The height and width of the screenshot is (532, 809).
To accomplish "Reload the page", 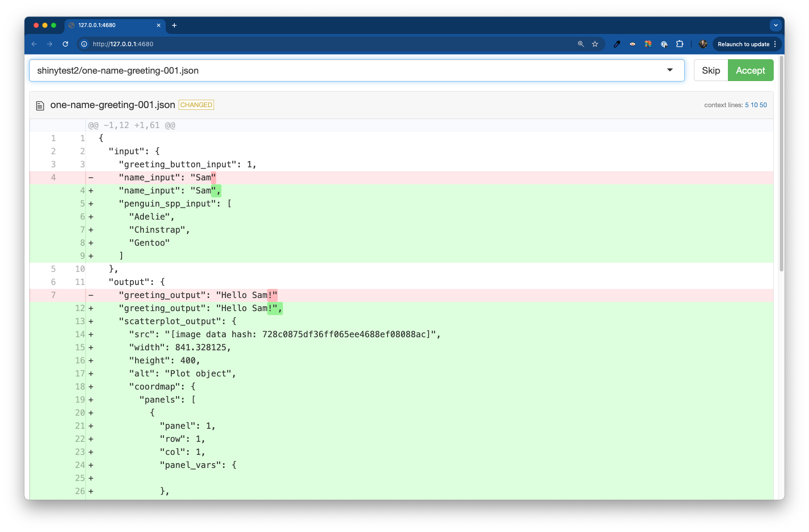I will pos(65,44).
